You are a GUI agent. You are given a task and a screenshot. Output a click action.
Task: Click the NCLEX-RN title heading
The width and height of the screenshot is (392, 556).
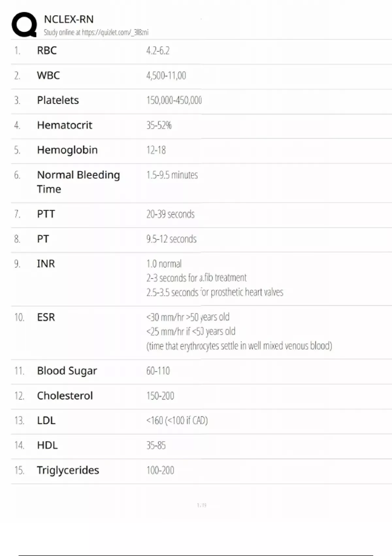coord(69,19)
